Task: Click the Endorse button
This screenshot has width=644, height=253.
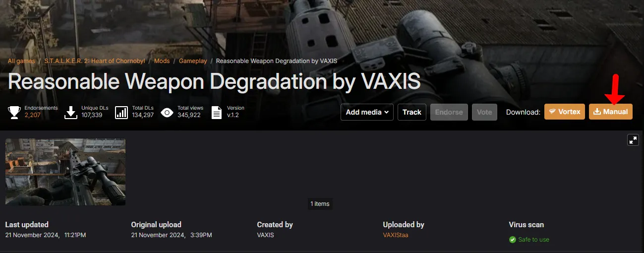Action: [x=449, y=112]
